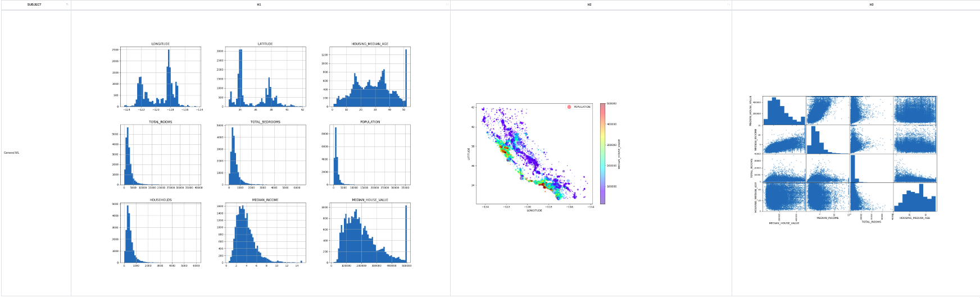The width and height of the screenshot is (980, 298).
Task: Click the HOUSEHOLDS histogram
Action: (160, 233)
